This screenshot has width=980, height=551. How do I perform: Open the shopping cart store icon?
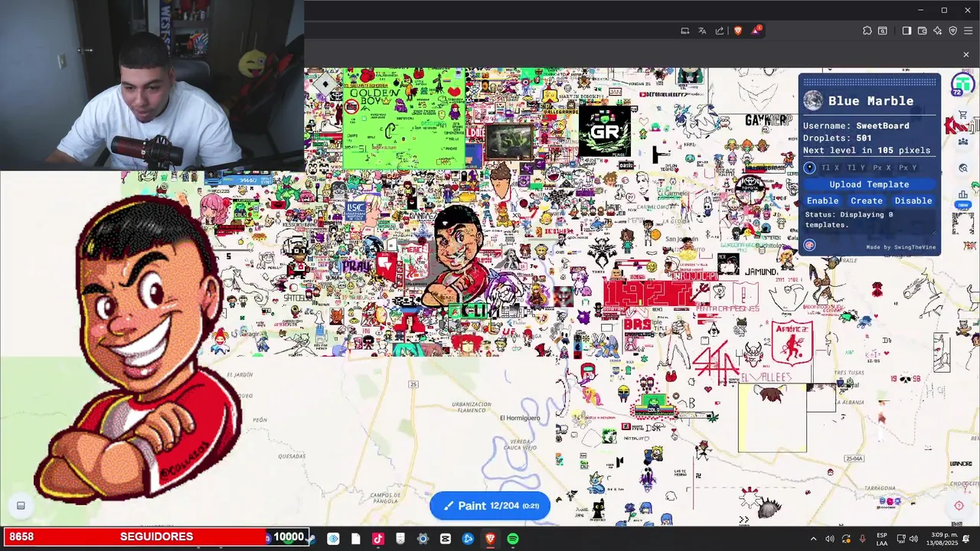pyautogui.click(x=963, y=115)
